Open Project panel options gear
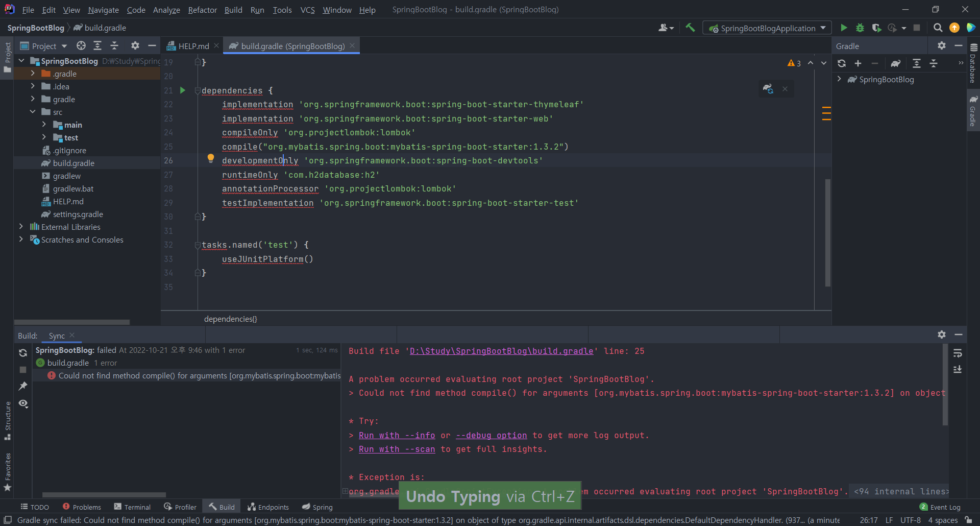 pyautogui.click(x=135, y=46)
